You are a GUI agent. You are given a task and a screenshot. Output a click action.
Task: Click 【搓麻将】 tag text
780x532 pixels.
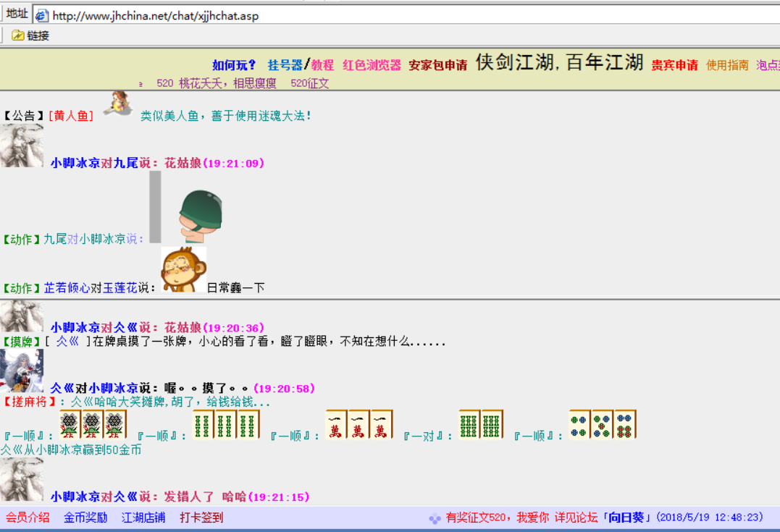(29, 402)
